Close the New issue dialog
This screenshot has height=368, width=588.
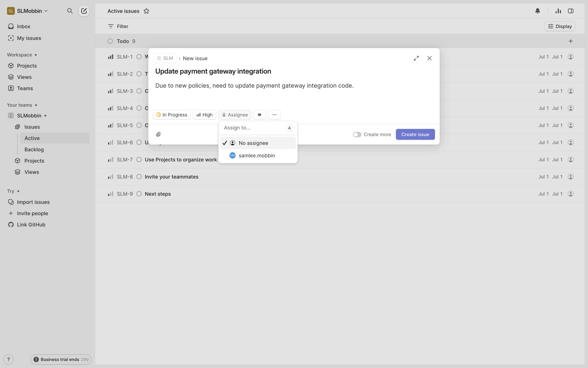tap(429, 58)
